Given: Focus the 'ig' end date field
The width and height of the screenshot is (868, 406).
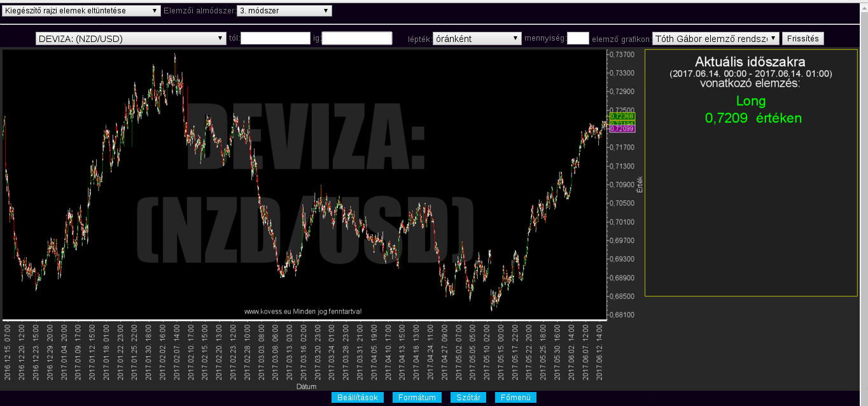Looking at the screenshot, I should point(356,39).
